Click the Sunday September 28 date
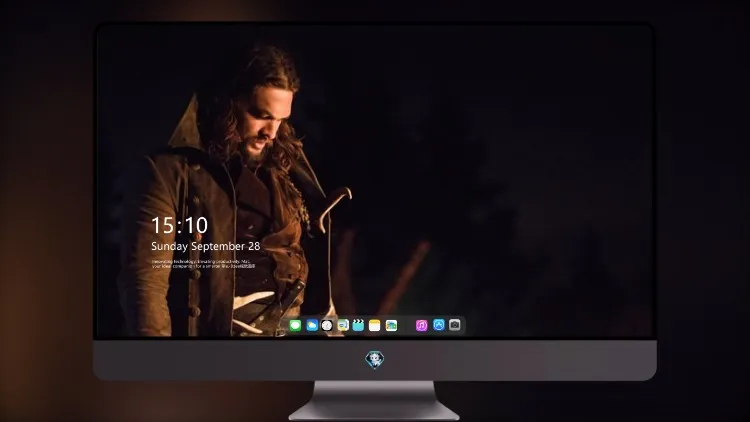 point(206,246)
